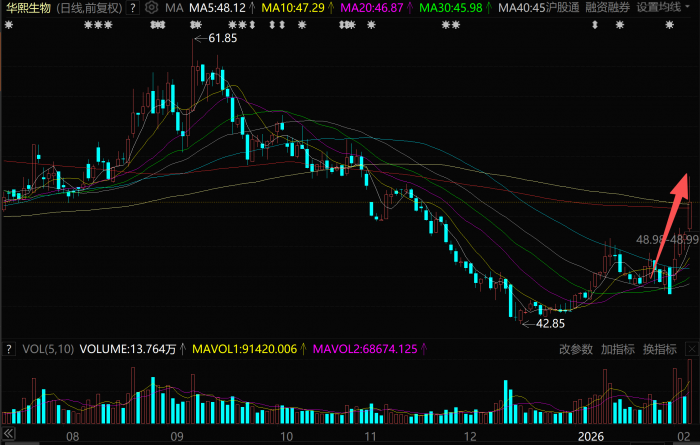The height and width of the screenshot is (445, 700).
Task: Select the 融资融券 tab
Action: pyautogui.click(x=609, y=8)
